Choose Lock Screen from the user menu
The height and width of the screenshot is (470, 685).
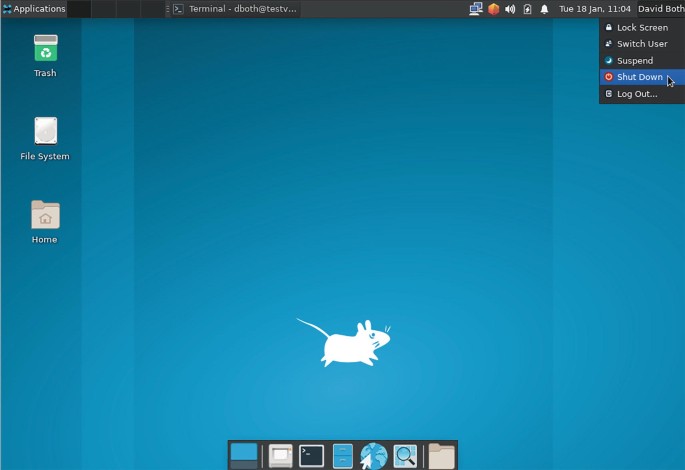pyautogui.click(x=642, y=28)
